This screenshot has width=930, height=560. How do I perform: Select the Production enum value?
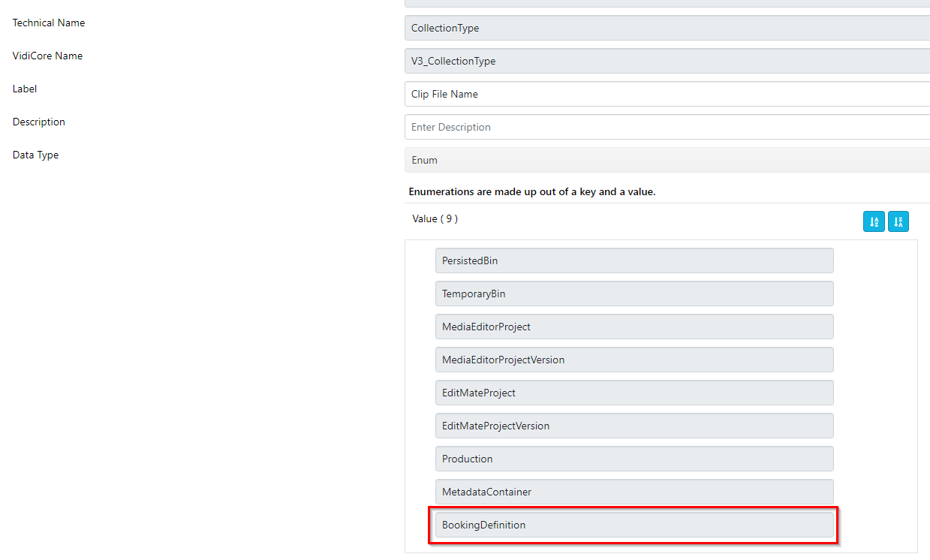point(634,459)
